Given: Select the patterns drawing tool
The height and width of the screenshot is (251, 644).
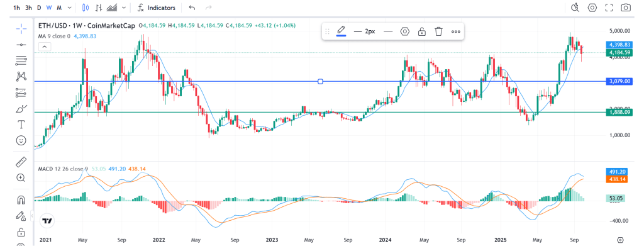Looking at the screenshot, I should [21, 76].
